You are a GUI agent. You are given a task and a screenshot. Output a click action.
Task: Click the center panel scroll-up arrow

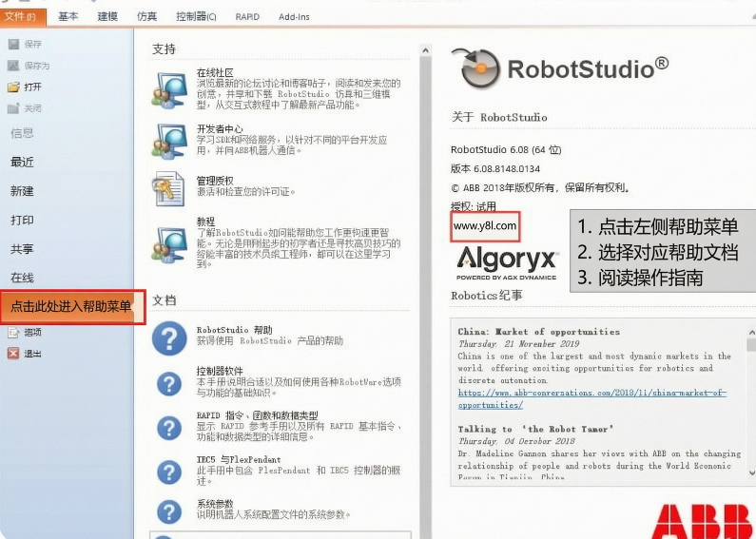pos(425,50)
